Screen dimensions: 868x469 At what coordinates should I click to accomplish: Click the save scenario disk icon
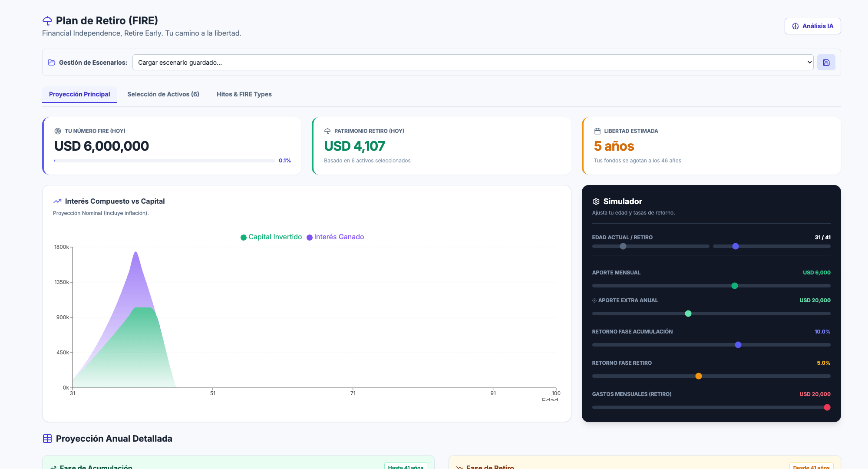(x=826, y=62)
